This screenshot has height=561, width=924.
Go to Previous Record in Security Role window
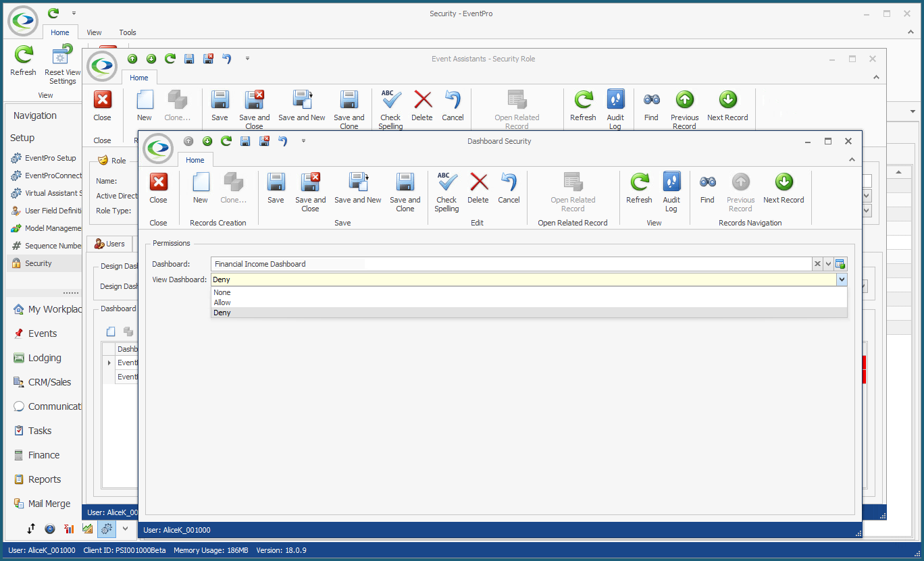[x=684, y=109]
